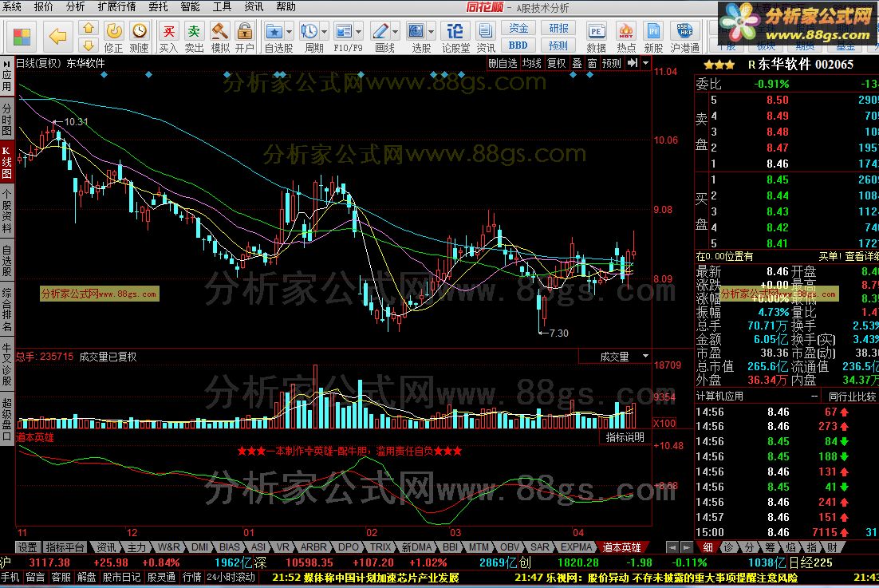Open the 系统 menu
Viewport: 879px width, 588px height.
(12, 6)
